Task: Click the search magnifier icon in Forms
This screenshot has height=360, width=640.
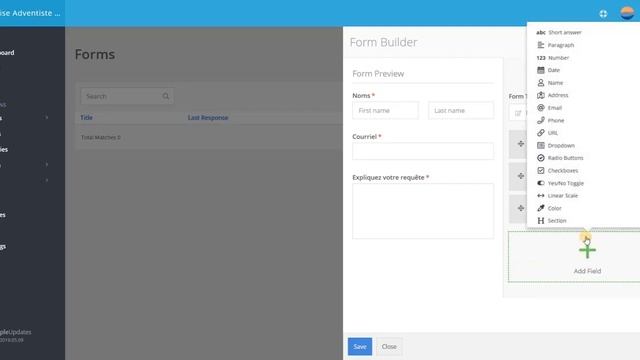Action: [166, 96]
